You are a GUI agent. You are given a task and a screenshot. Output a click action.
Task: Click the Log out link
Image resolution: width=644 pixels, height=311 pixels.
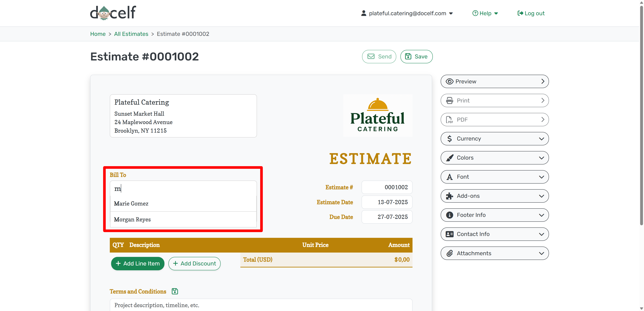[x=531, y=13]
